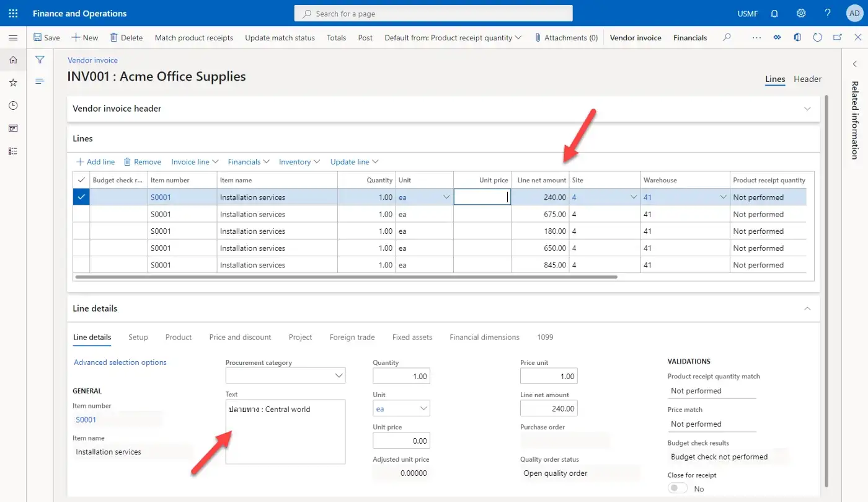Open Vendor invoice action bar tab
Viewport: 868px width, 502px height.
[635, 38]
